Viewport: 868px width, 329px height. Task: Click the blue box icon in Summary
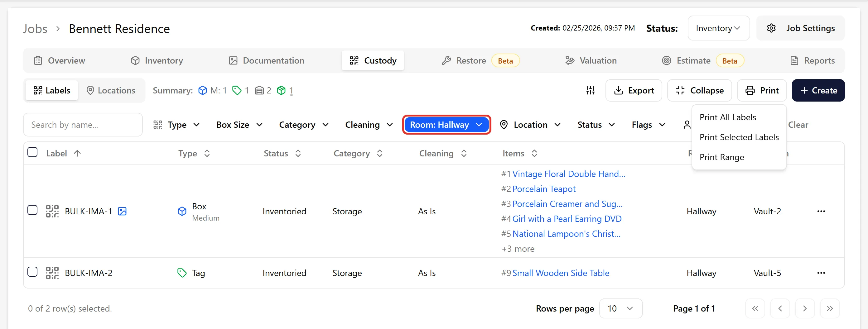tap(203, 90)
